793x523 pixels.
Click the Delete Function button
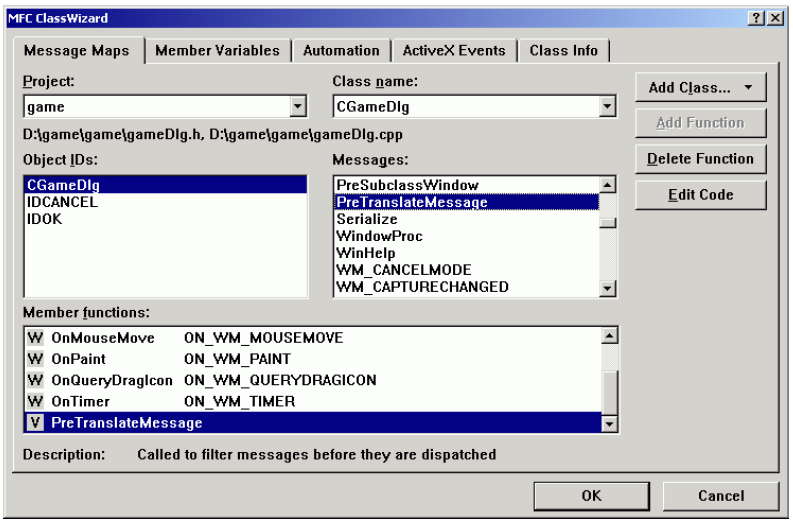pos(700,159)
